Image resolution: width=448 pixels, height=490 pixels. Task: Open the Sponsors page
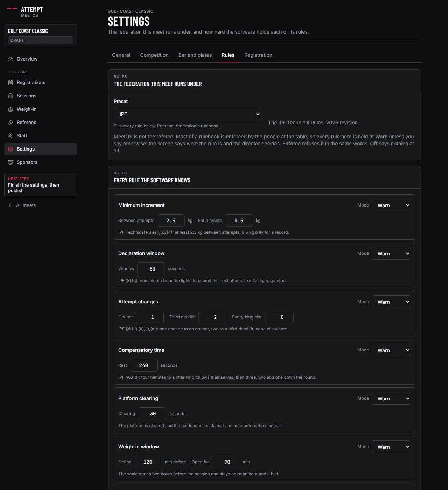point(41,162)
